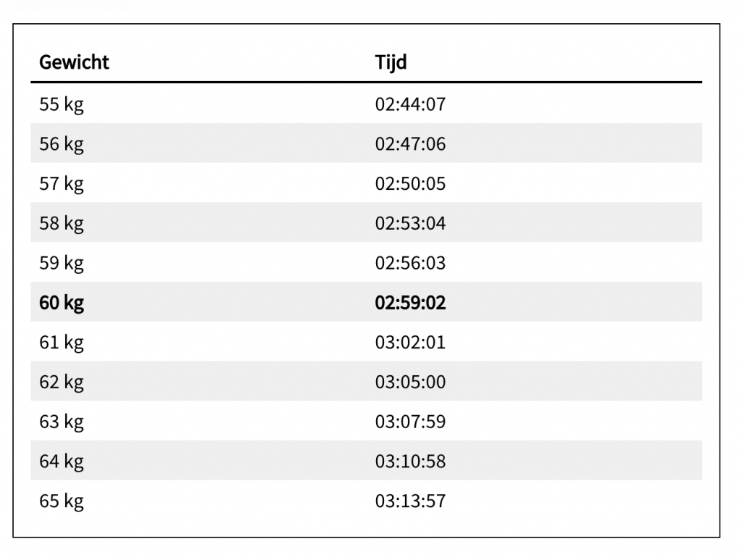Viewport: 742px width, 560px height.
Task: Click the highlighted time 02:59:02
Action: 410,303
